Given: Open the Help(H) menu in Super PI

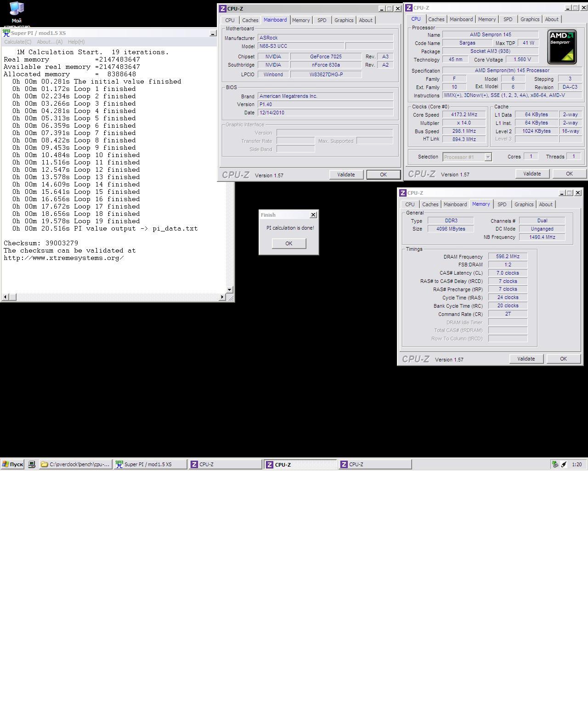Looking at the screenshot, I should click(76, 42).
